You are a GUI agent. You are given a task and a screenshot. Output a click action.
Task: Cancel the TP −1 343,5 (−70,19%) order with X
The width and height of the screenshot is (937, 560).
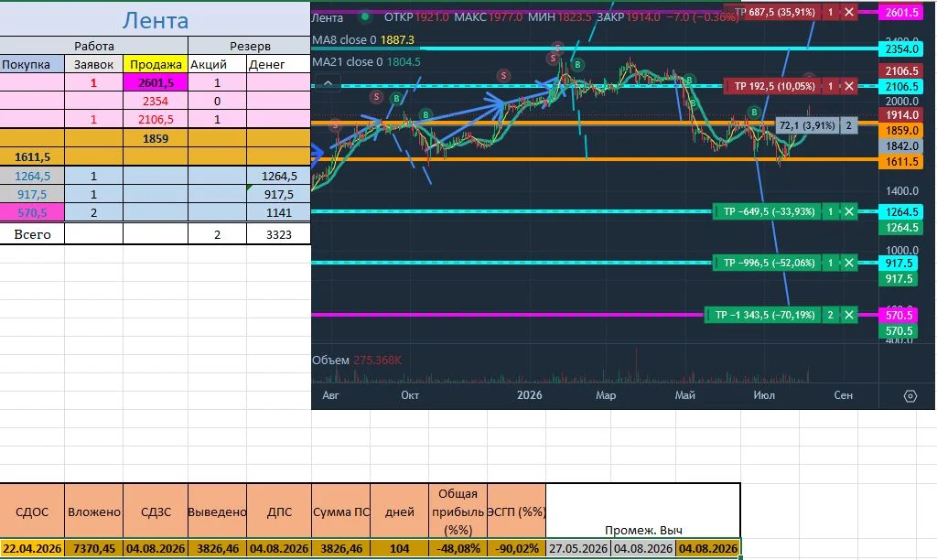848,315
